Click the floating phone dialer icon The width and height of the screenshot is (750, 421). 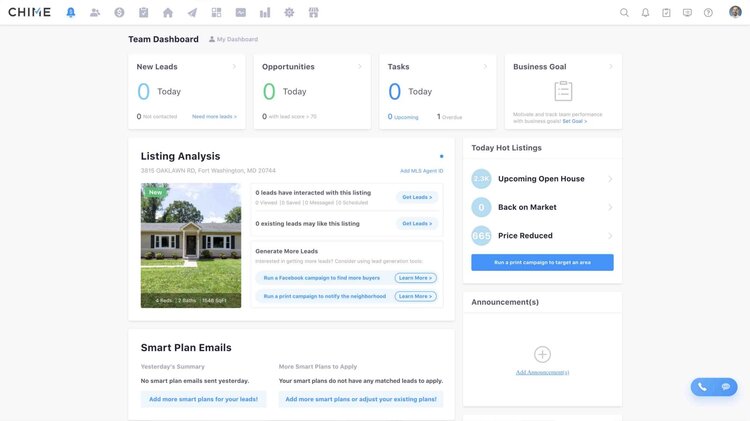point(702,387)
